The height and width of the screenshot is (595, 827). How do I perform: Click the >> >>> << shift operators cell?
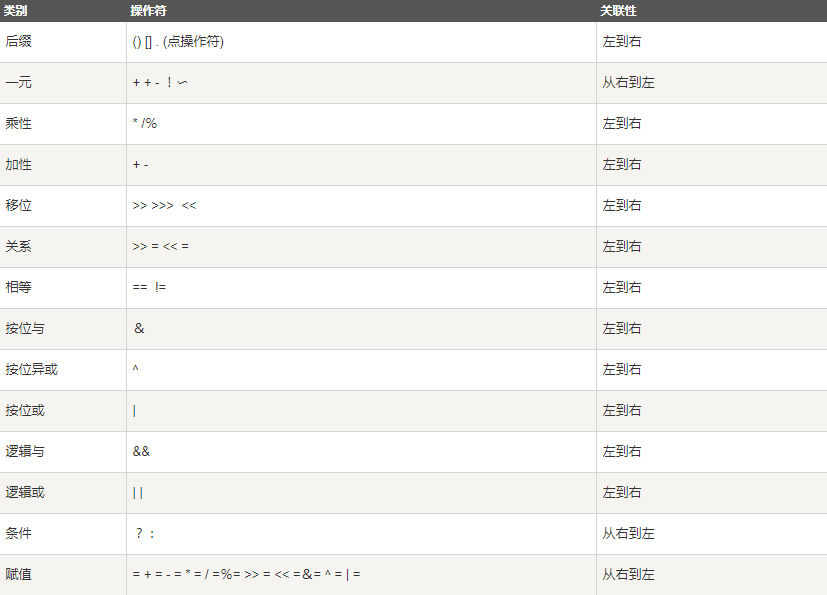164,206
